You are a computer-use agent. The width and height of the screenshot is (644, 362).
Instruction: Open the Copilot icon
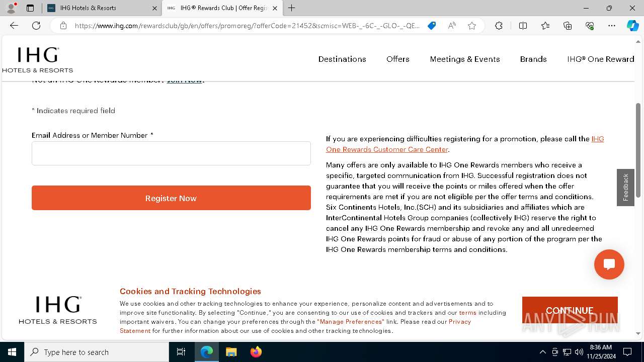(x=632, y=26)
